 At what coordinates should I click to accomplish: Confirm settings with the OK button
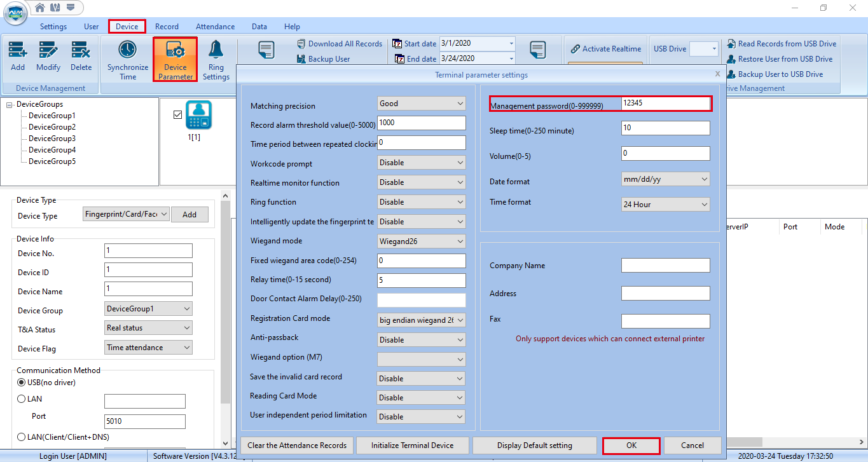tap(631, 445)
